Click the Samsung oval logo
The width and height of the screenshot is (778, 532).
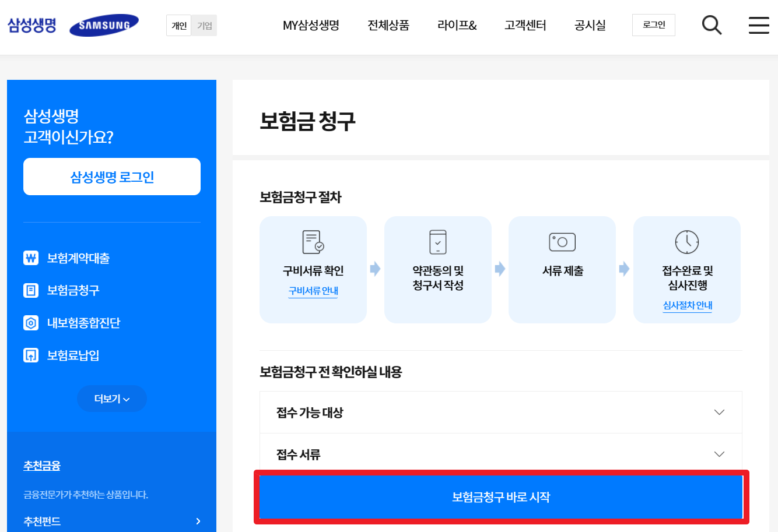pyautogui.click(x=104, y=25)
